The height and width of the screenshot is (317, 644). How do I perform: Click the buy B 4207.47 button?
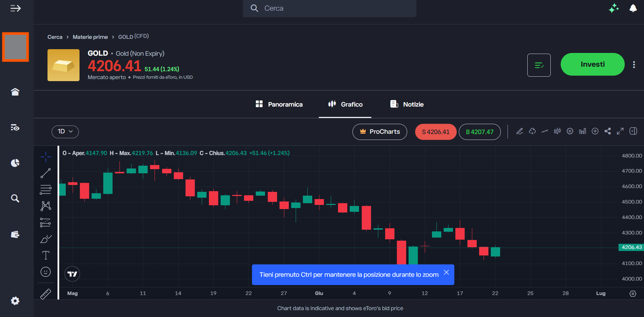click(x=480, y=132)
